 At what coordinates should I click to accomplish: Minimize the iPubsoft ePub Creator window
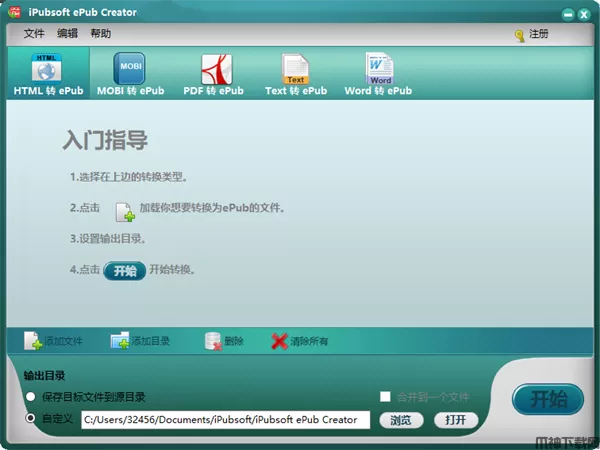pos(568,15)
